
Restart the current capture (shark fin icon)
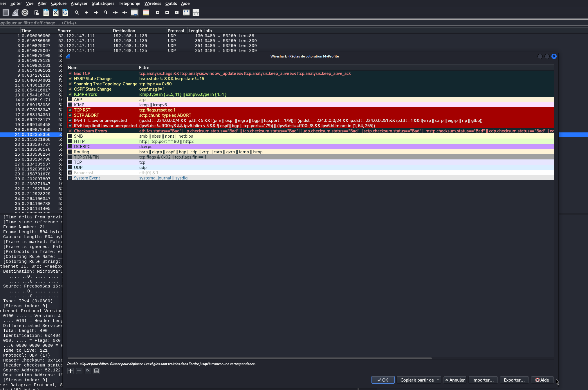pos(15,12)
